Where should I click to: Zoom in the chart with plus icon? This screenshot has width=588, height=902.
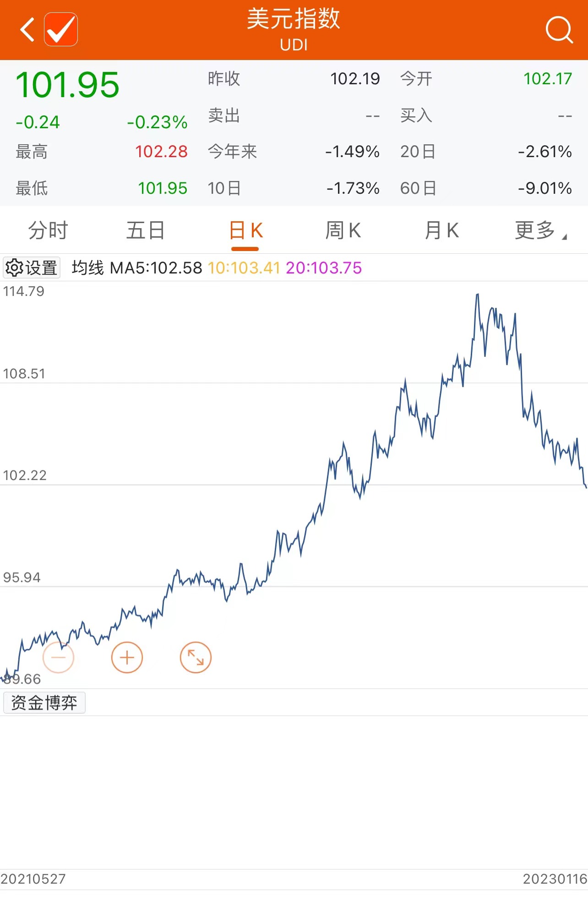click(x=127, y=657)
